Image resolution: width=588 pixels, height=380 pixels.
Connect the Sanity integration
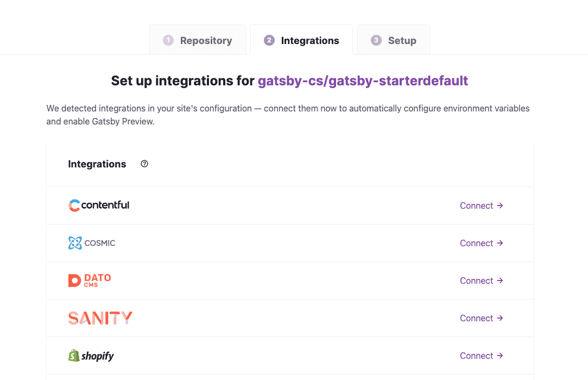(x=481, y=318)
